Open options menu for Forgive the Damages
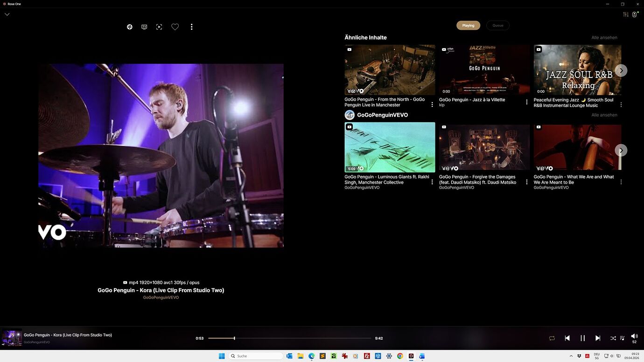The image size is (644, 362). point(527,182)
